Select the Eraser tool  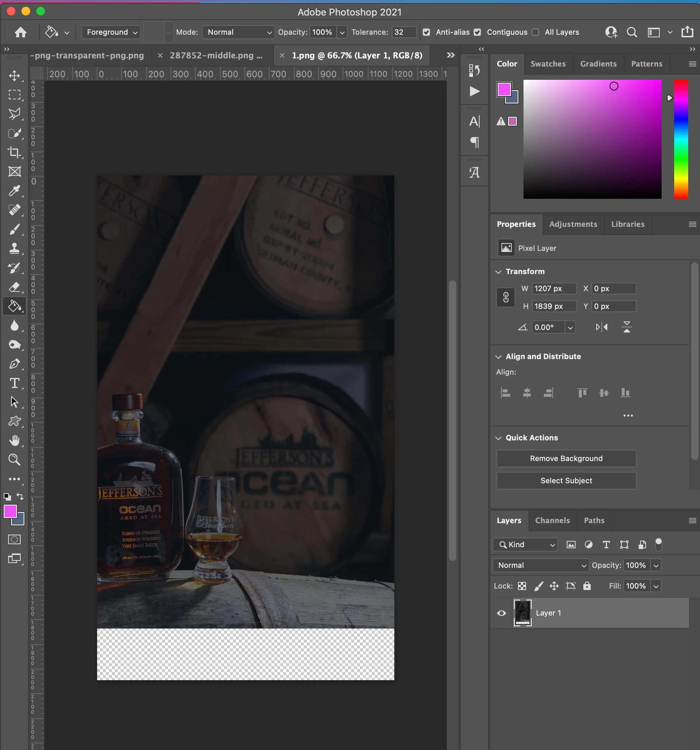coord(14,287)
